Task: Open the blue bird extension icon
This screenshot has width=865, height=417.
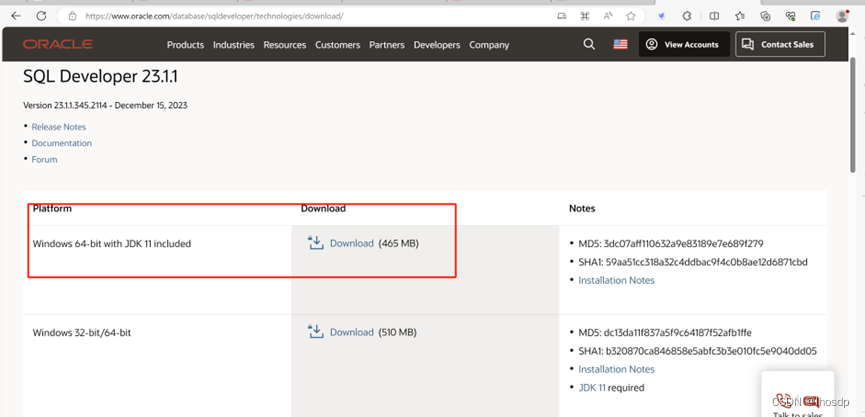Action: tap(662, 16)
